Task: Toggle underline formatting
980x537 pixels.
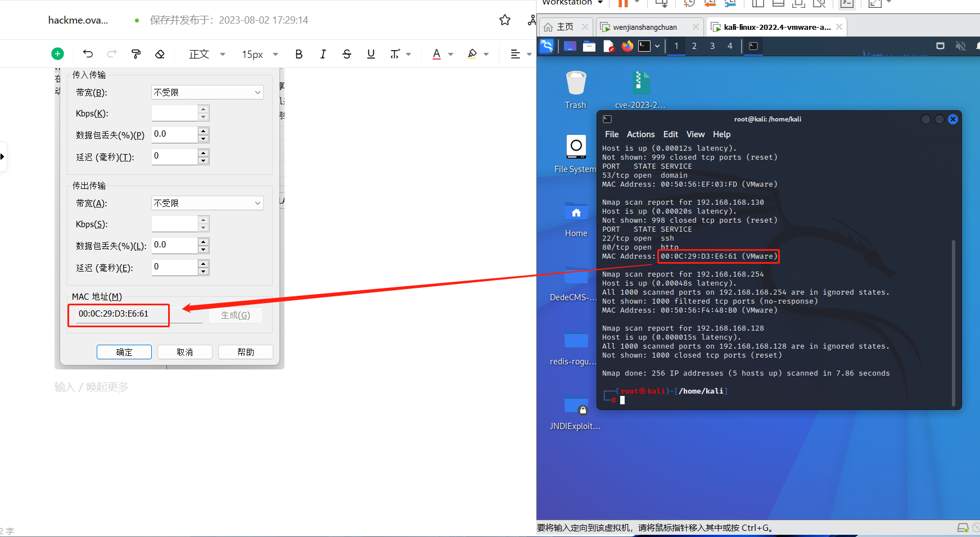Action: (x=371, y=53)
